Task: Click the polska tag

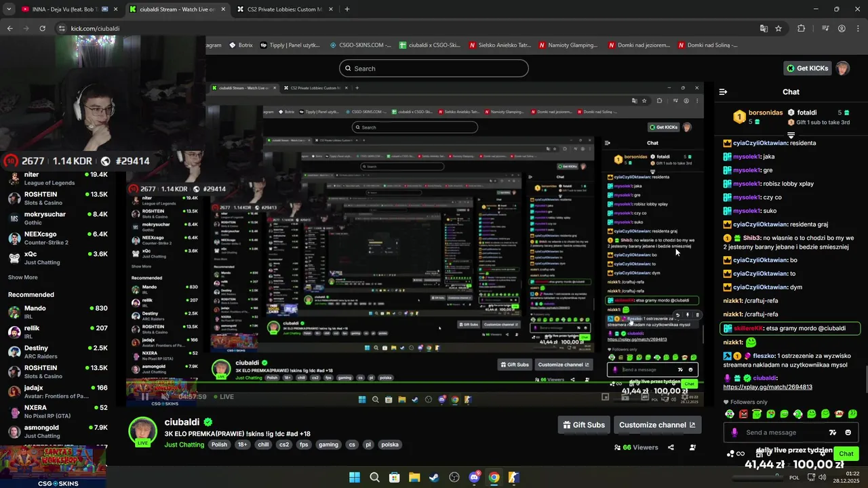Action: click(390, 445)
